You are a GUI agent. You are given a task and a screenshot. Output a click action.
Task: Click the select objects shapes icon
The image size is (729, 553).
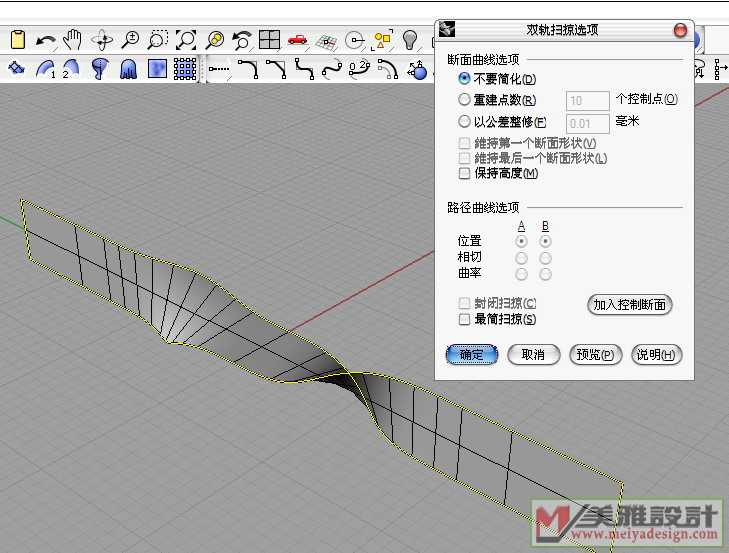point(382,40)
